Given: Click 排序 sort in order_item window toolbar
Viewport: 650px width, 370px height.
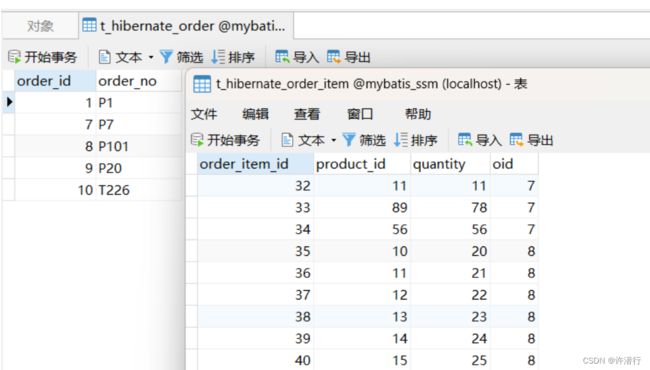Looking at the screenshot, I should (416, 140).
